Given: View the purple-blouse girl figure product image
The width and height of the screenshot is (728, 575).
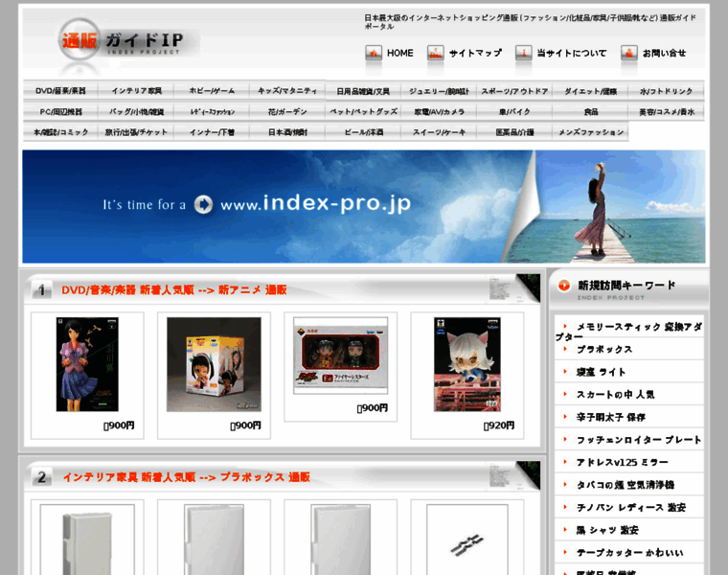Looking at the screenshot, I should click(87, 364).
